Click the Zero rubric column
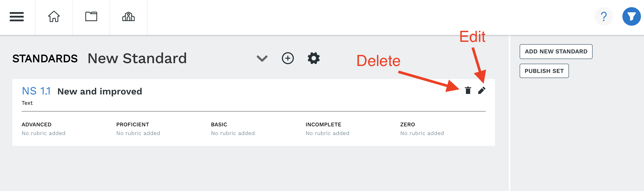The image size is (644, 191). [x=422, y=129]
